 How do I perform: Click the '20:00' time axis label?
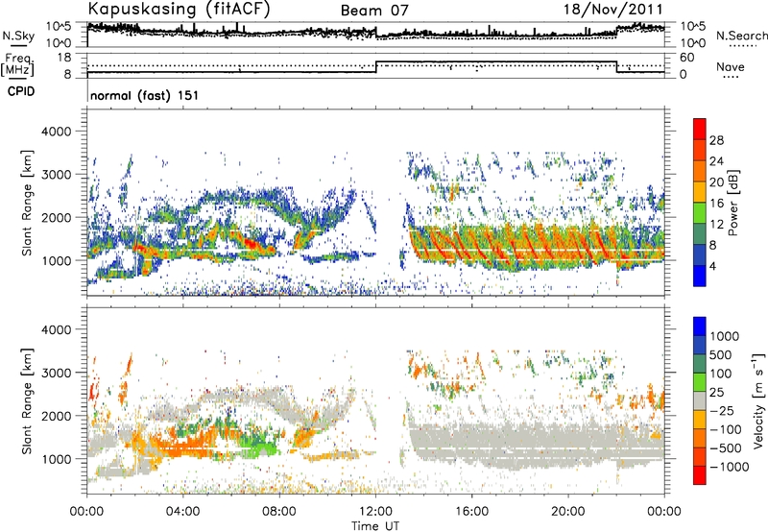pos(568,512)
